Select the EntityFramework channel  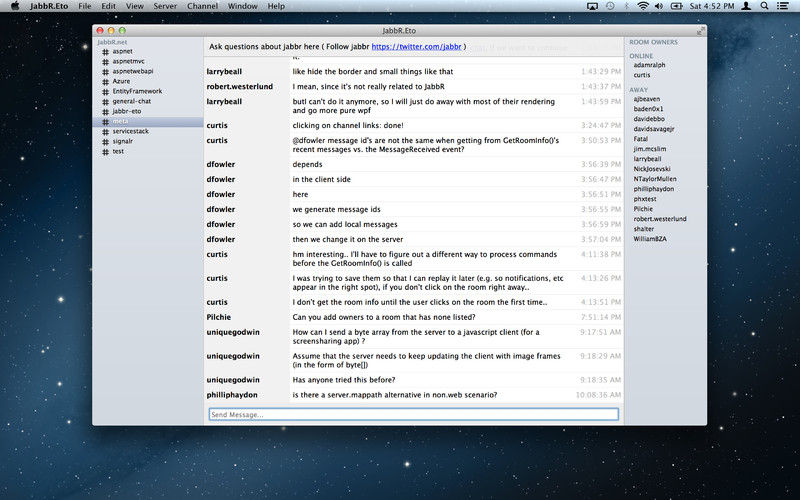[x=137, y=91]
